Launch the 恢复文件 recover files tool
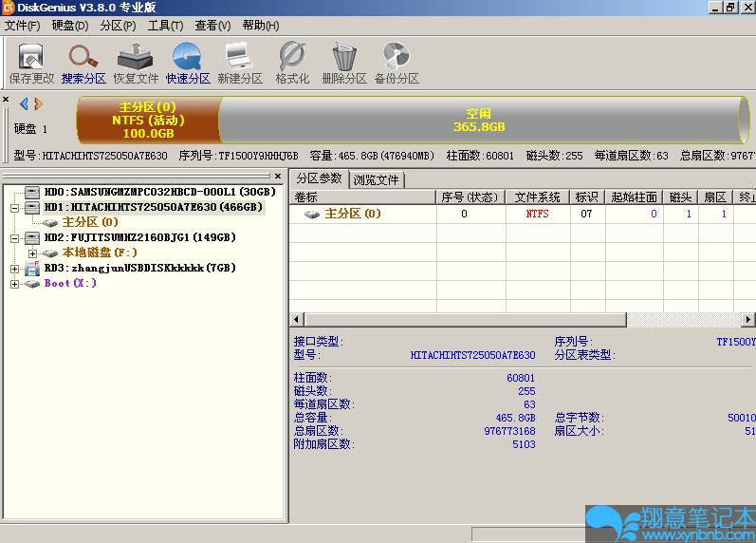 point(136,64)
